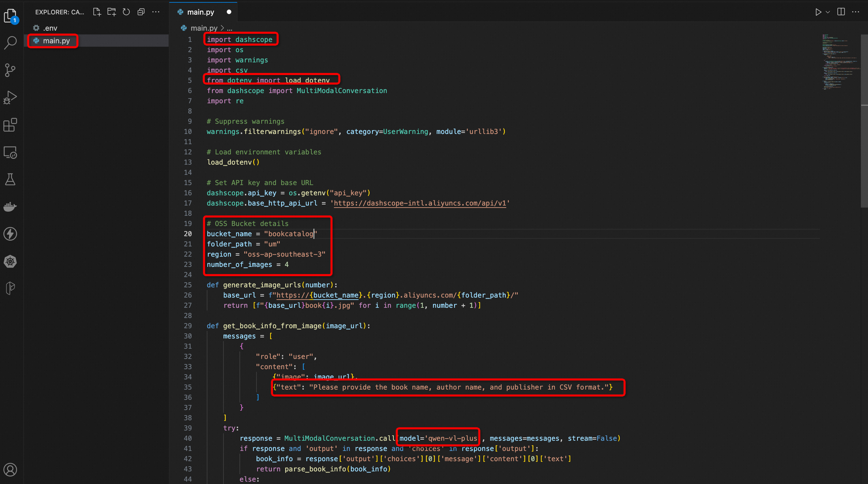
Task: Open the Extensions view
Action: (10, 125)
